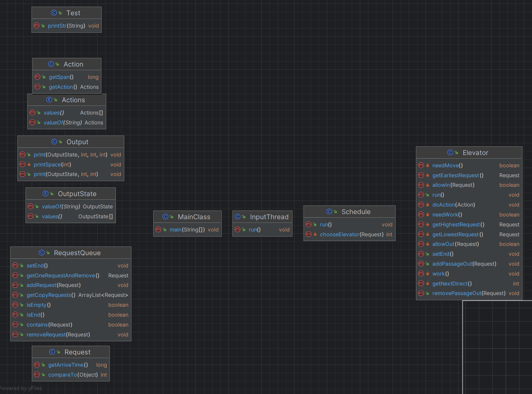Select the Schedule class header

point(349,212)
